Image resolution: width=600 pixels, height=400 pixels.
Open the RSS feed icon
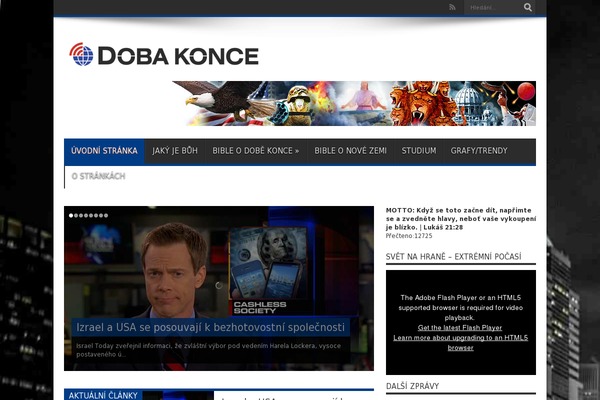(x=452, y=8)
